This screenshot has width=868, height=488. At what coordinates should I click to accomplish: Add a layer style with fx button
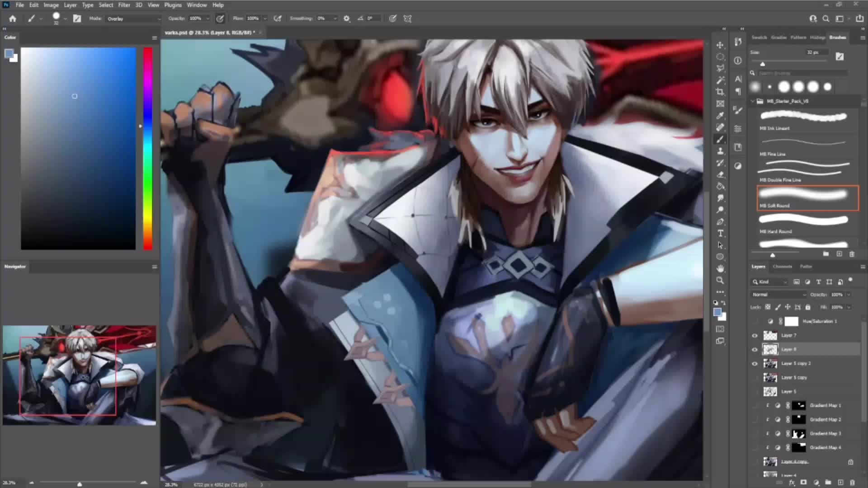coord(792,483)
